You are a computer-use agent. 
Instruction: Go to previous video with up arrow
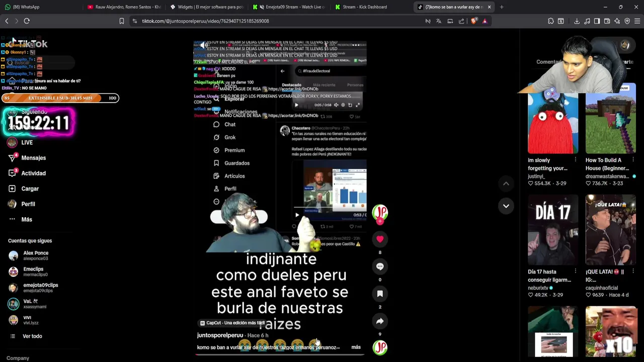[506, 184]
